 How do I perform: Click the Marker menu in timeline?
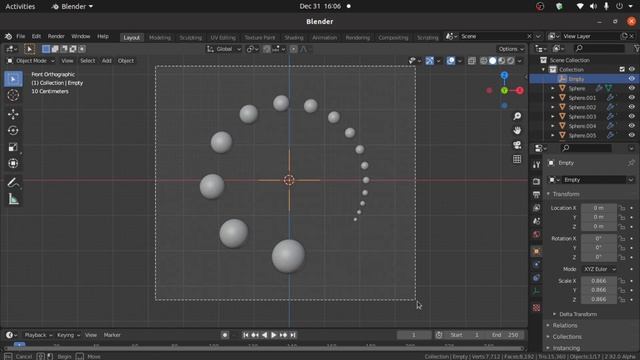pos(112,335)
